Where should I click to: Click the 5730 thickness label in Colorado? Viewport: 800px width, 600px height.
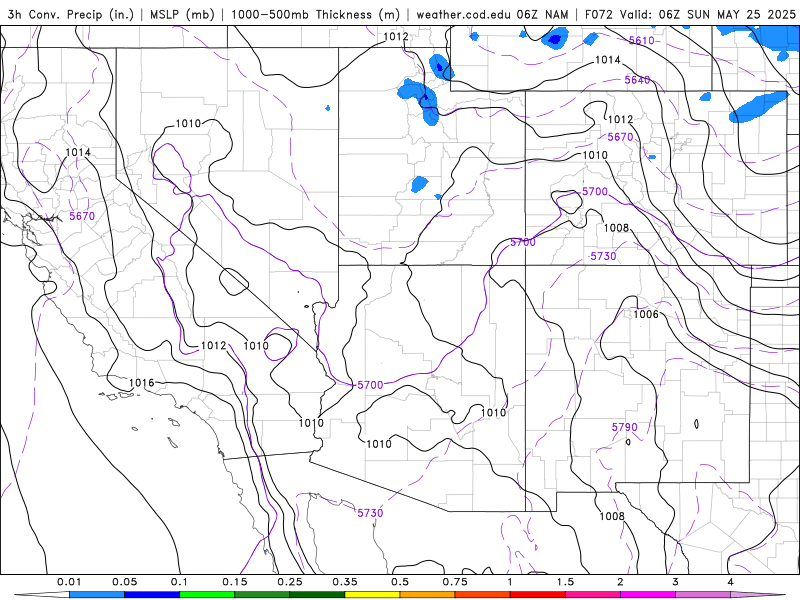[x=603, y=256]
